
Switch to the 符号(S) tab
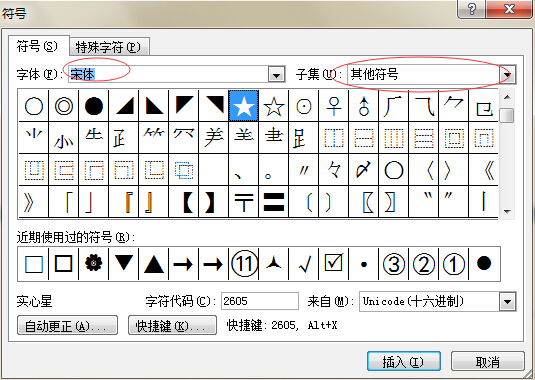pyautogui.click(x=38, y=46)
